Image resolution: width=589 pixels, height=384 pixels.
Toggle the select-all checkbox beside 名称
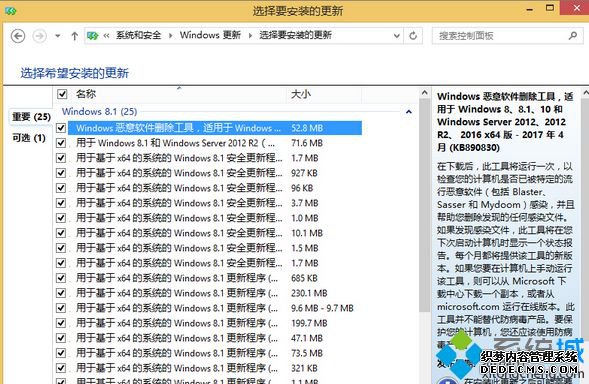pos(62,94)
